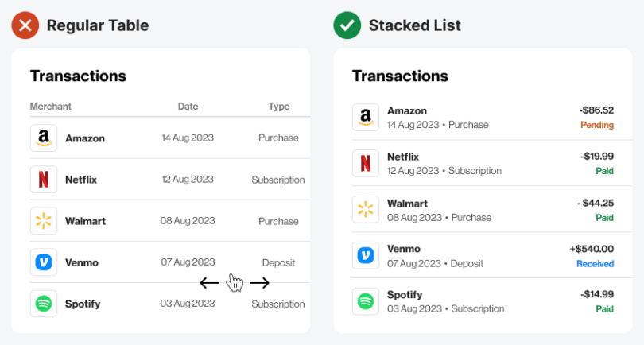This screenshot has height=345, width=644.
Task: Click the left scroll arrow in the table
Action: [x=210, y=283]
